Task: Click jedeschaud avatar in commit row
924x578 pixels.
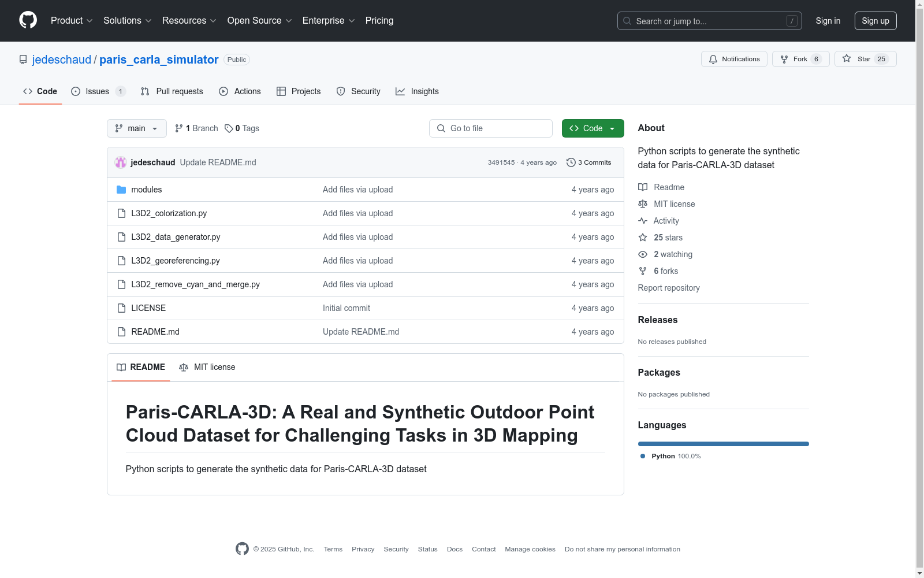Action: coord(121,162)
